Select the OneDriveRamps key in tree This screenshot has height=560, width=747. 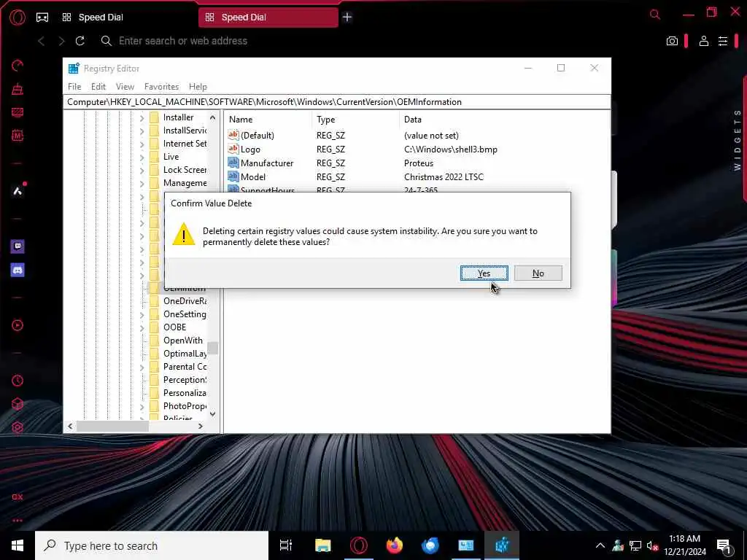185,301
